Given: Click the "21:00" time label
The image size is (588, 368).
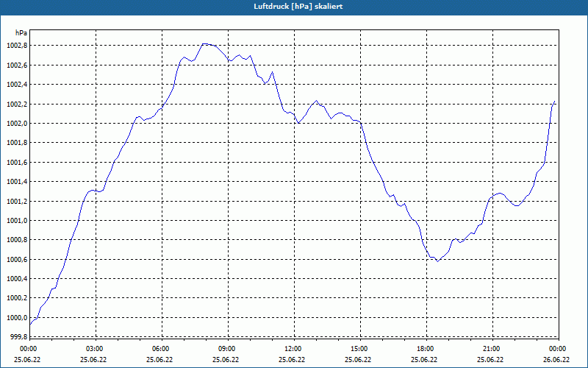Looking at the screenshot, I should pyautogui.click(x=491, y=349).
